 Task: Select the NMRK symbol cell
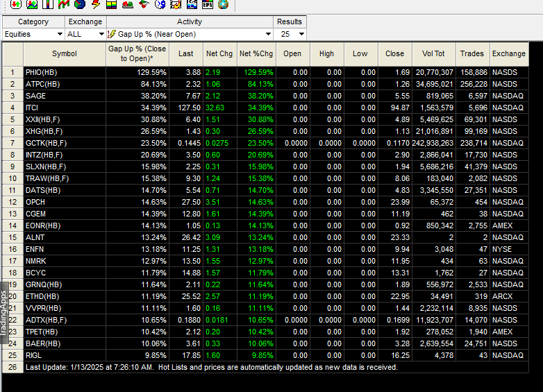pos(65,261)
